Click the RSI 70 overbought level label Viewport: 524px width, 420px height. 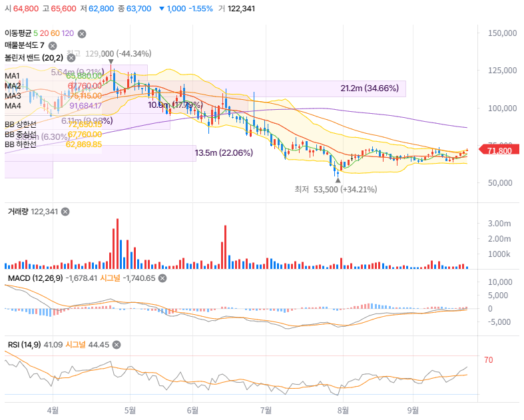[x=488, y=360]
